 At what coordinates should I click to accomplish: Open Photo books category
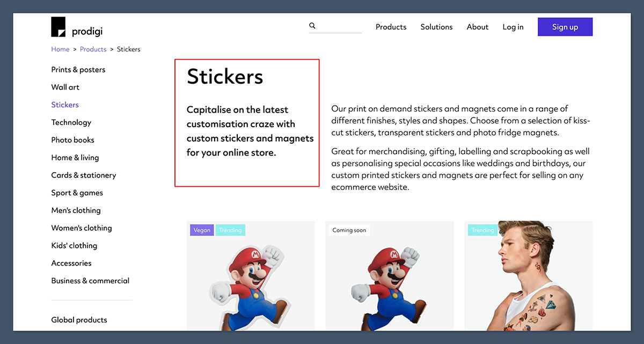pos(72,140)
